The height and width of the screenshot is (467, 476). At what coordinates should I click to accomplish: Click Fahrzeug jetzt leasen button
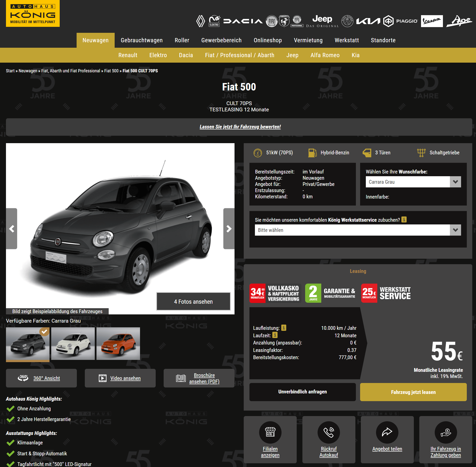click(413, 392)
